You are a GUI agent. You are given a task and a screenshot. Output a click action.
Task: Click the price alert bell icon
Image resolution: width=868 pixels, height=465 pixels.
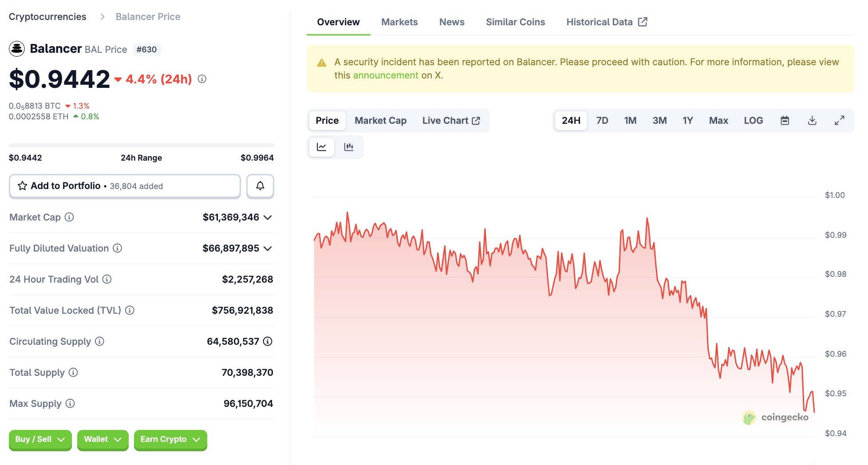click(260, 186)
